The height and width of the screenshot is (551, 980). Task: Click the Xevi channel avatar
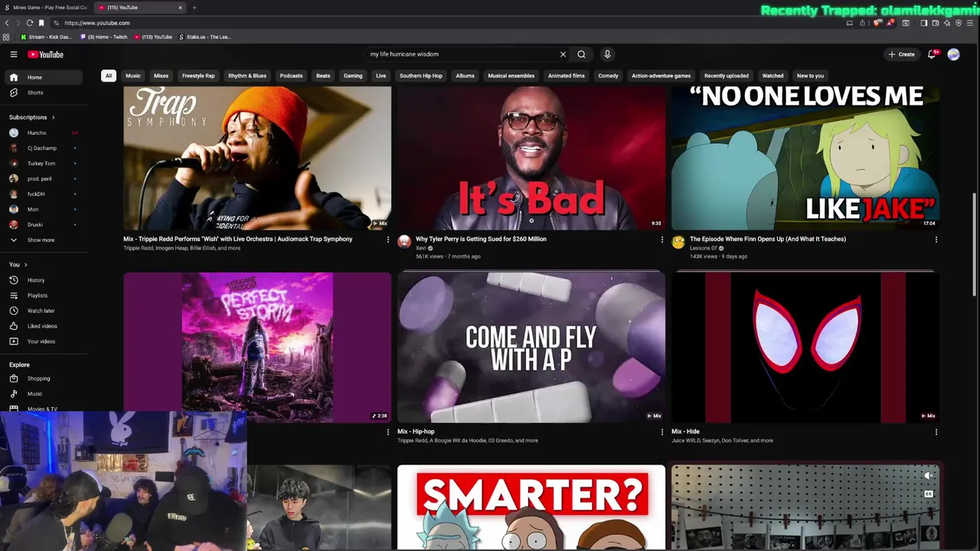coord(404,243)
